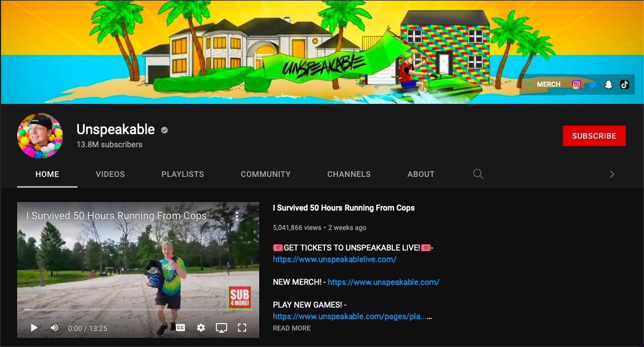Click the video progress bar
Image resolution: width=644 pixels, height=347 pixels.
(138, 309)
